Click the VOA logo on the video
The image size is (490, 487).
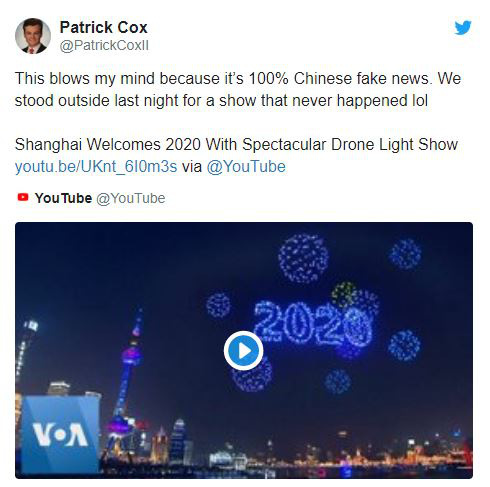pyautogui.click(x=60, y=434)
